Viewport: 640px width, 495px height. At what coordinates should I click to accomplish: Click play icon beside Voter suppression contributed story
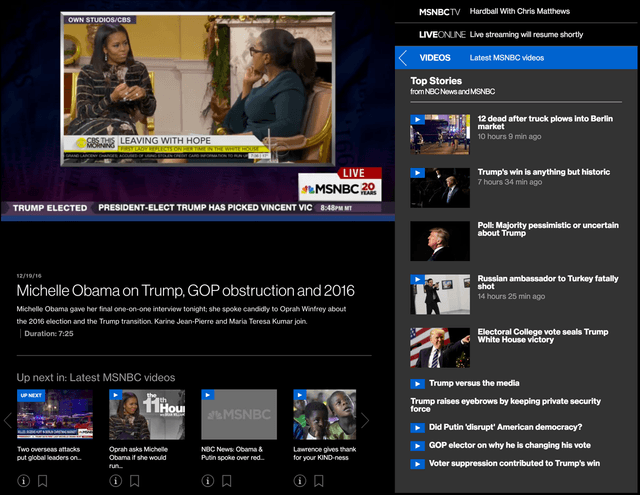[417, 464]
